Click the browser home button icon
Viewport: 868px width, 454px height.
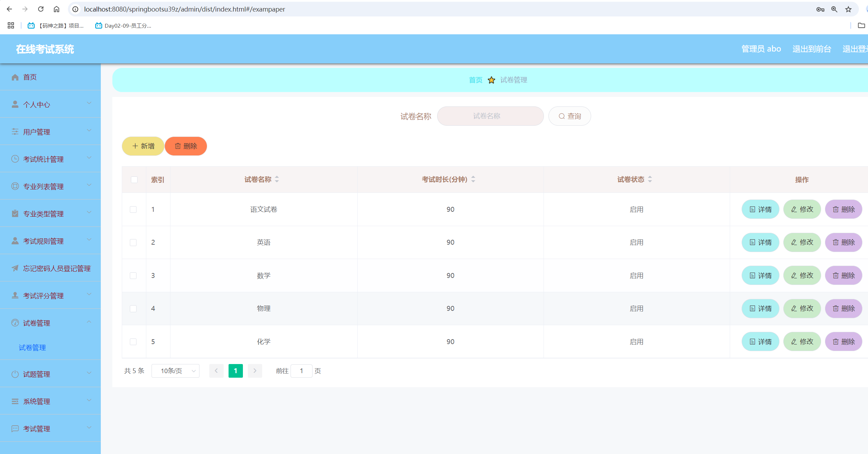56,9
